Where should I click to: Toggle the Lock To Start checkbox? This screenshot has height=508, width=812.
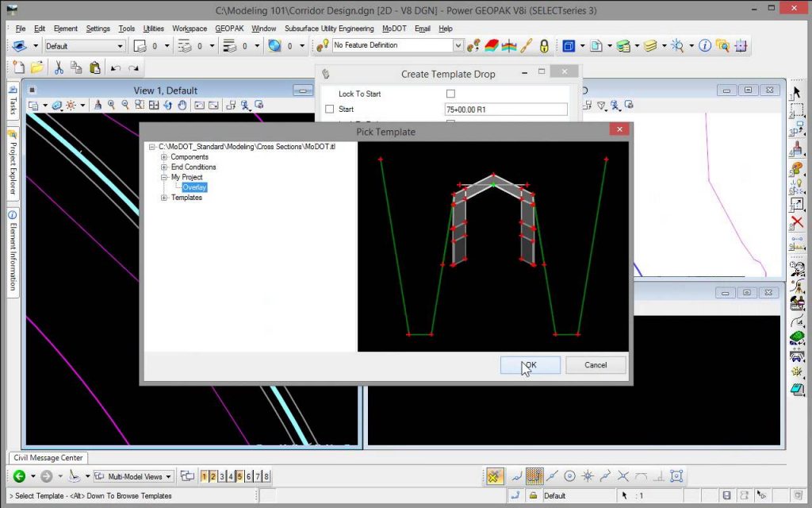coord(450,94)
